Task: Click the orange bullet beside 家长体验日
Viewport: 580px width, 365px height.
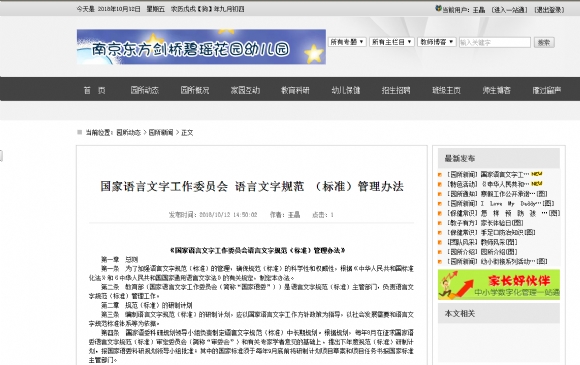Action: pos(440,223)
